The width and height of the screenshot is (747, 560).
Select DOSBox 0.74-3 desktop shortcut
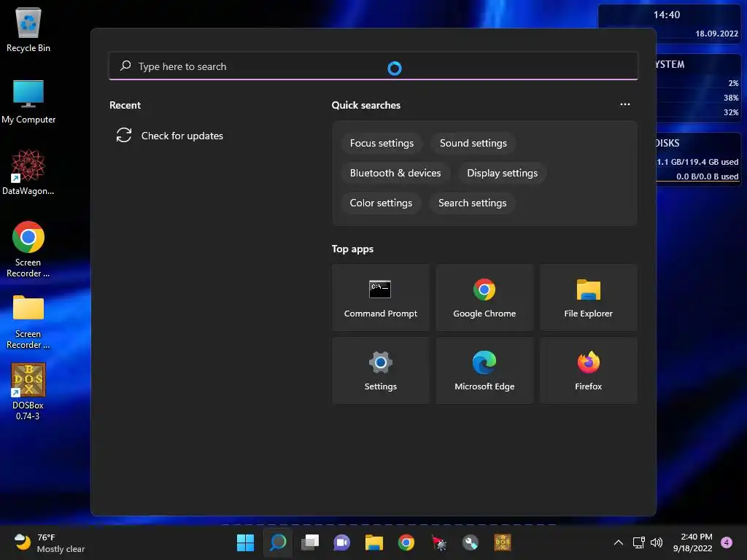pyautogui.click(x=28, y=392)
